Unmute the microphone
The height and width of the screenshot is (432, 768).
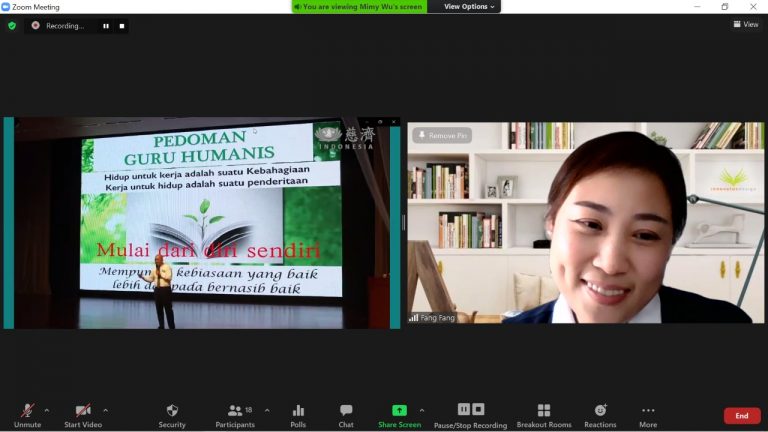click(x=27, y=414)
